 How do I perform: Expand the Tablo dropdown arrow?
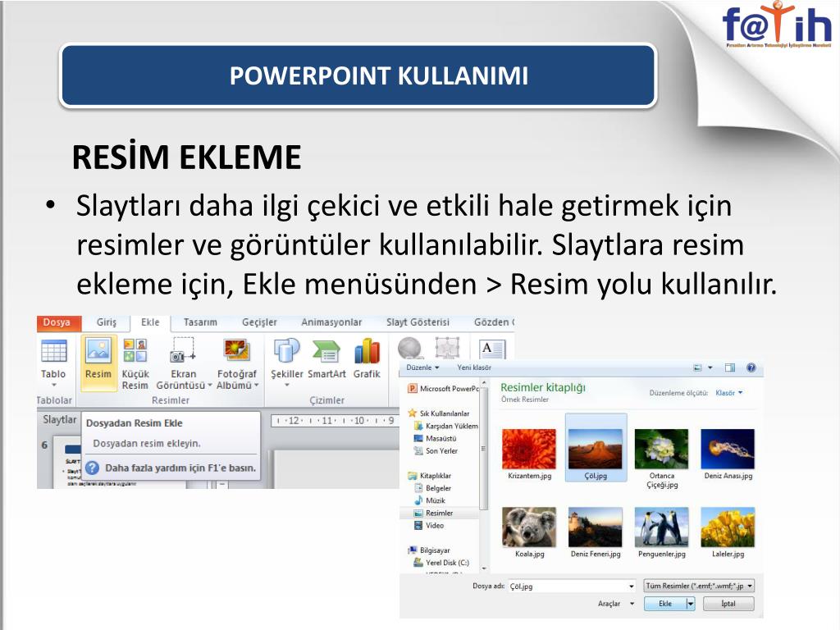point(53,386)
